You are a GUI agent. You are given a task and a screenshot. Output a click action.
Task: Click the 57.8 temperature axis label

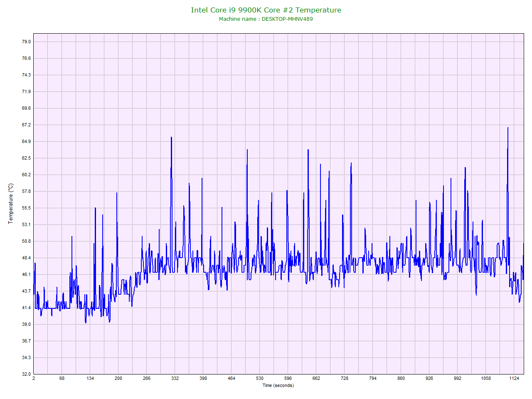click(x=27, y=191)
